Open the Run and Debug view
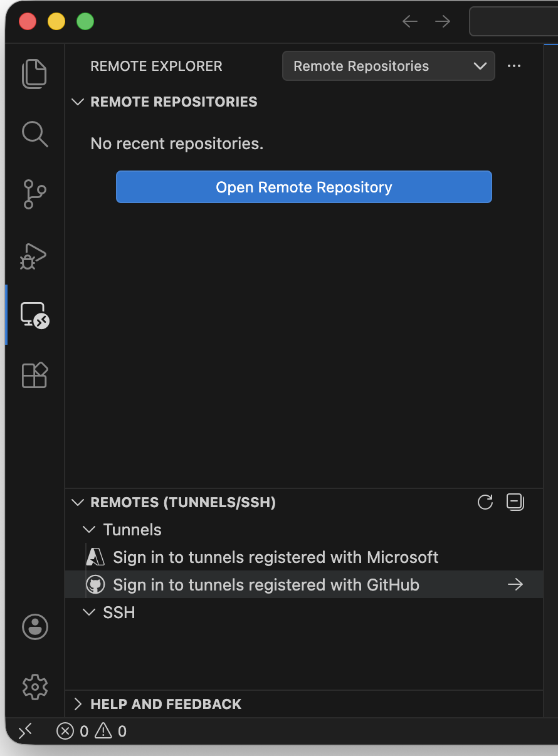 34,255
